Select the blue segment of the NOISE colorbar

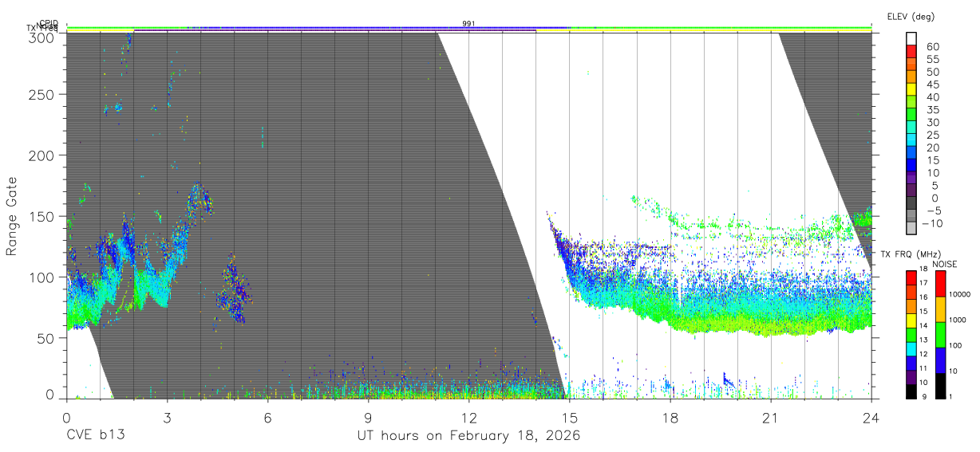[940, 360]
